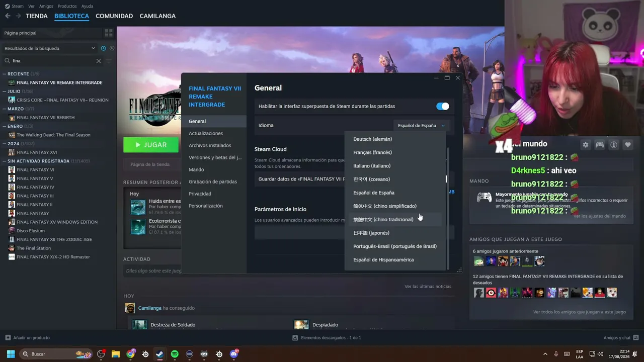
Task: Open the controller layout icon
Action: pos(600,145)
